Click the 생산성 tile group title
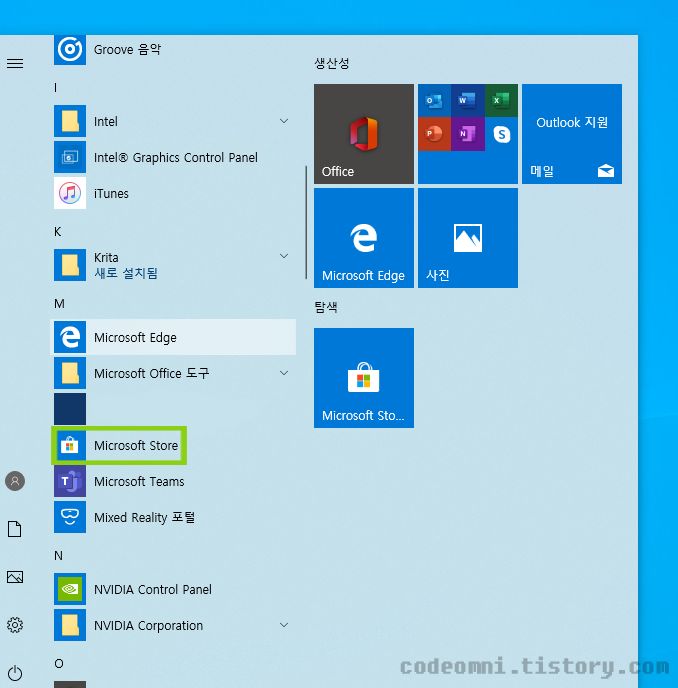The width and height of the screenshot is (678, 688). pyautogui.click(x=332, y=63)
